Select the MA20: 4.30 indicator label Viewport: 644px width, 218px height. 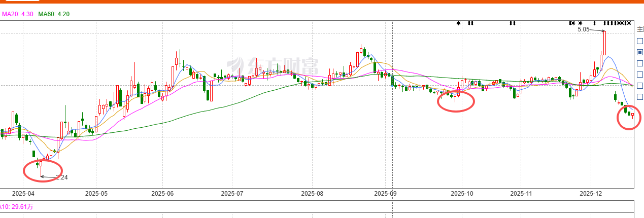pyautogui.click(x=18, y=14)
